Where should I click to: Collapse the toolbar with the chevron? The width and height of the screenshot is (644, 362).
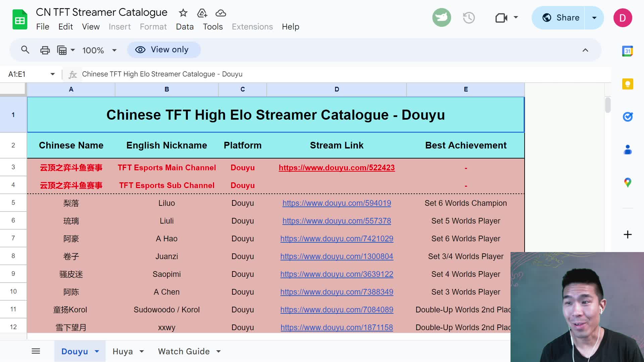point(585,50)
